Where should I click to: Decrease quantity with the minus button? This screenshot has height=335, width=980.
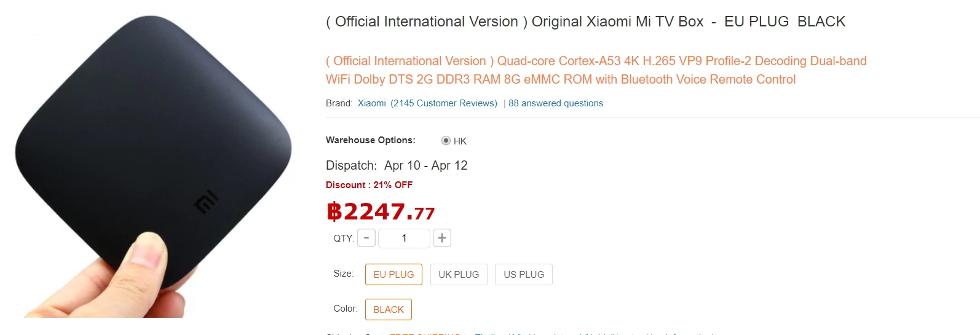(x=366, y=238)
